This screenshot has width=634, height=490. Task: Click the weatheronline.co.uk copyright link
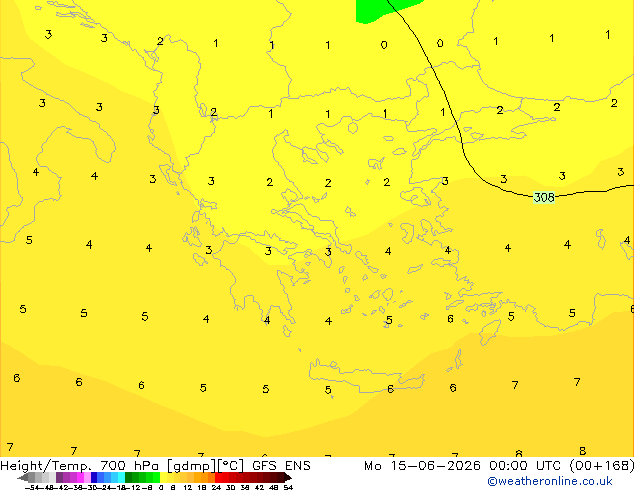pos(550,481)
